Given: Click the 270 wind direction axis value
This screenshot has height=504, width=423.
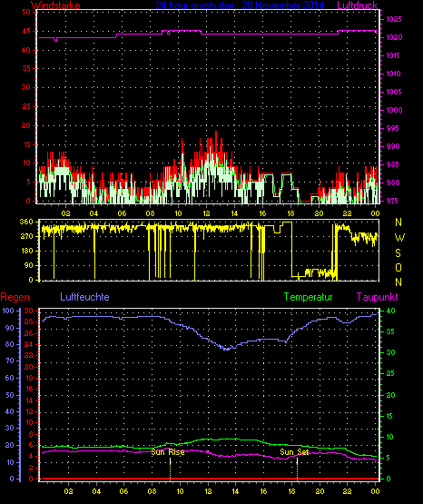Looking at the screenshot, I should click(x=26, y=236).
